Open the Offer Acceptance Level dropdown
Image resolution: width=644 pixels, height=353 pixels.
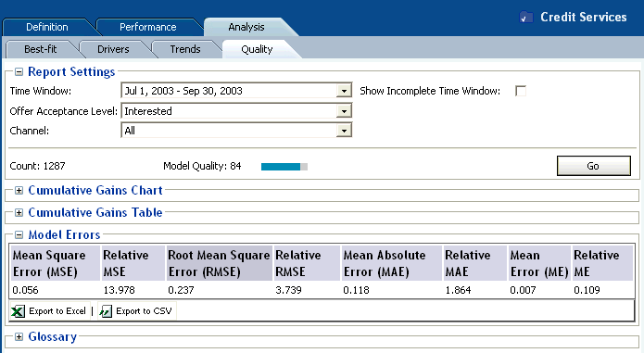344,111
